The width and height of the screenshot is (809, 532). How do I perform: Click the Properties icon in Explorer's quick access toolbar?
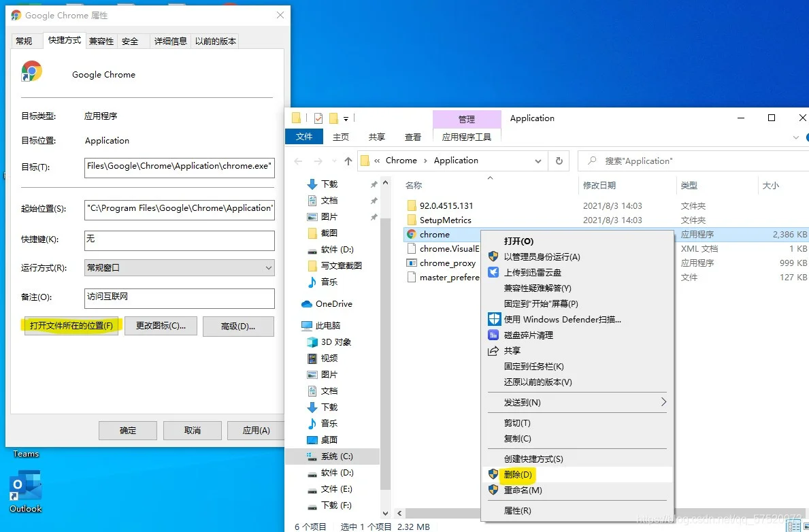(318, 118)
